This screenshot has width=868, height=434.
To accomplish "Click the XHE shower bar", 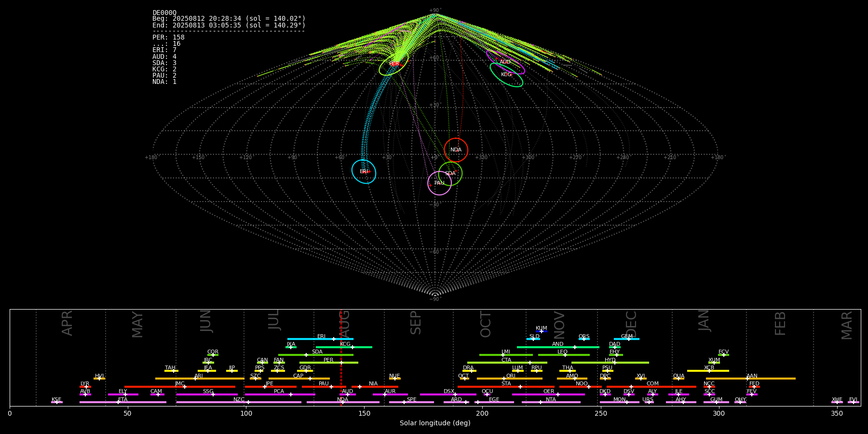I will click(x=837, y=402).
